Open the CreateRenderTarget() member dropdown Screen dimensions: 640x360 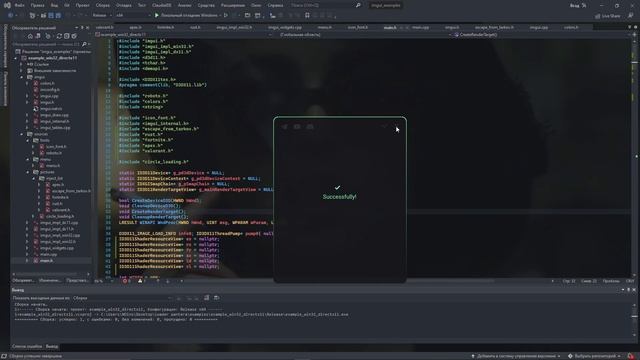click(541, 35)
